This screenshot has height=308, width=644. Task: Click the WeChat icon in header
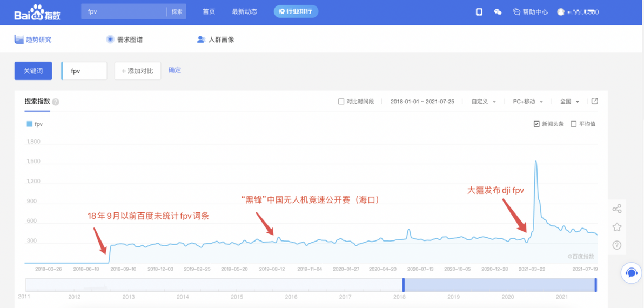tap(498, 12)
